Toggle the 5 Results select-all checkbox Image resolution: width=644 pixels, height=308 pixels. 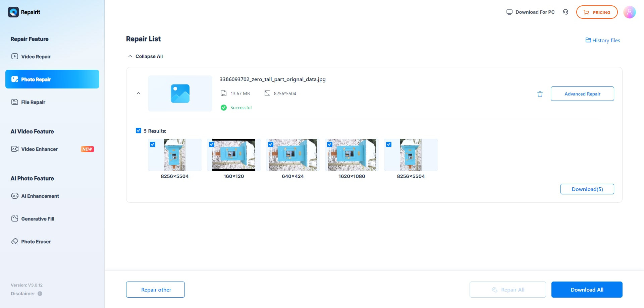pyautogui.click(x=139, y=130)
